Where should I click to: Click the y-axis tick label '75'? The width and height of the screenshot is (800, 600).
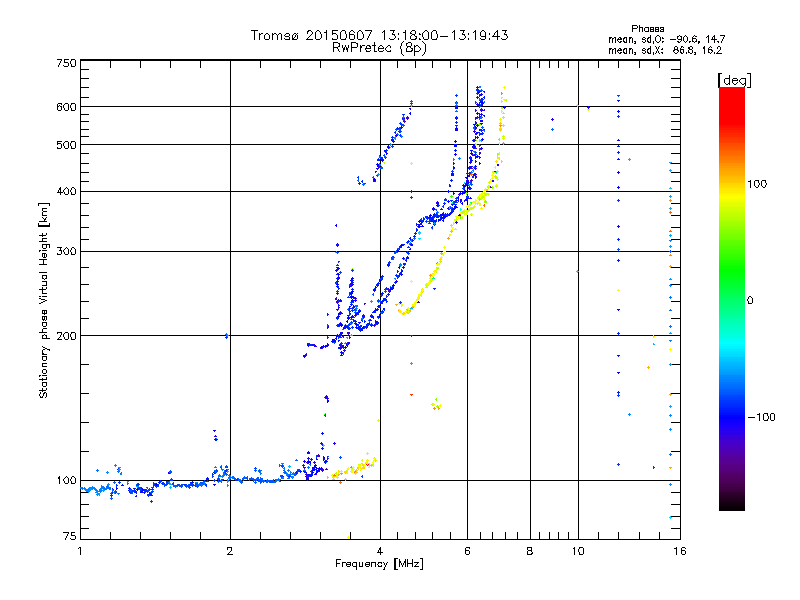70,536
